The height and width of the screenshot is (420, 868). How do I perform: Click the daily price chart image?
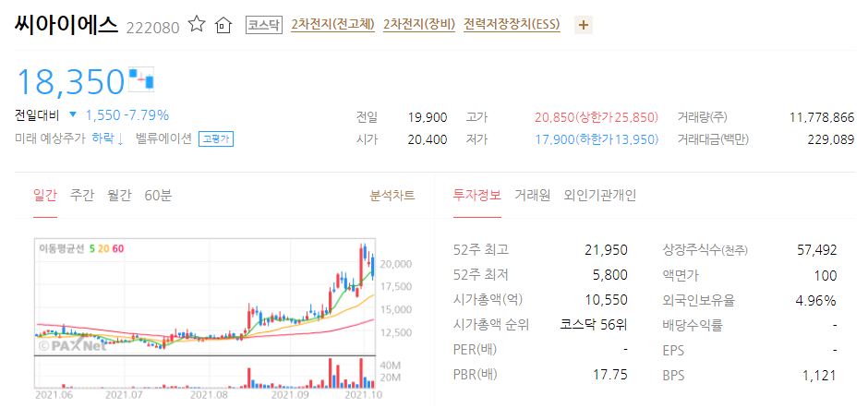click(224, 319)
